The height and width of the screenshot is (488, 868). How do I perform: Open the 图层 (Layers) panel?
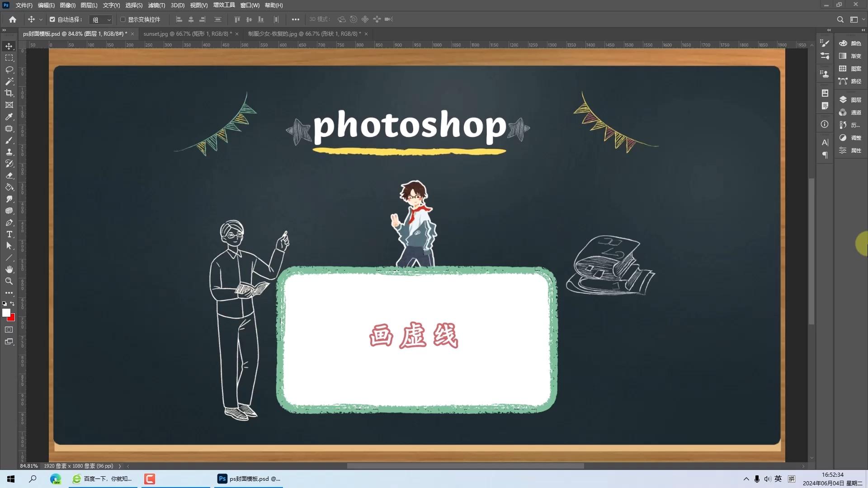point(850,100)
